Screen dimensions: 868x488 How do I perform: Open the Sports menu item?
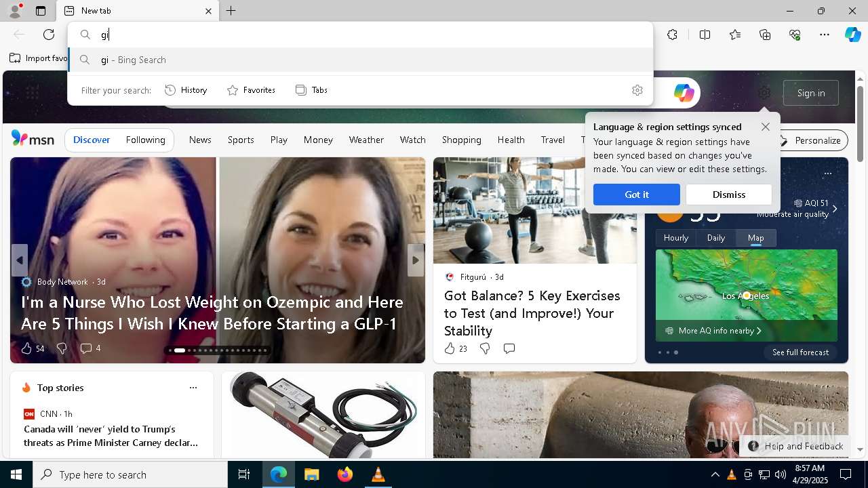click(241, 140)
